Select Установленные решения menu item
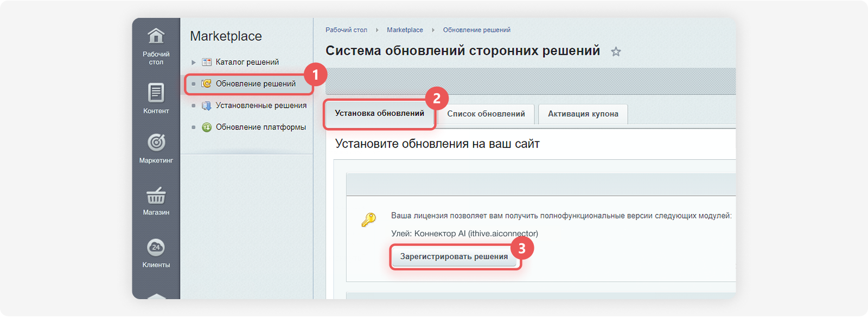The width and height of the screenshot is (868, 317). (x=261, y=106)
